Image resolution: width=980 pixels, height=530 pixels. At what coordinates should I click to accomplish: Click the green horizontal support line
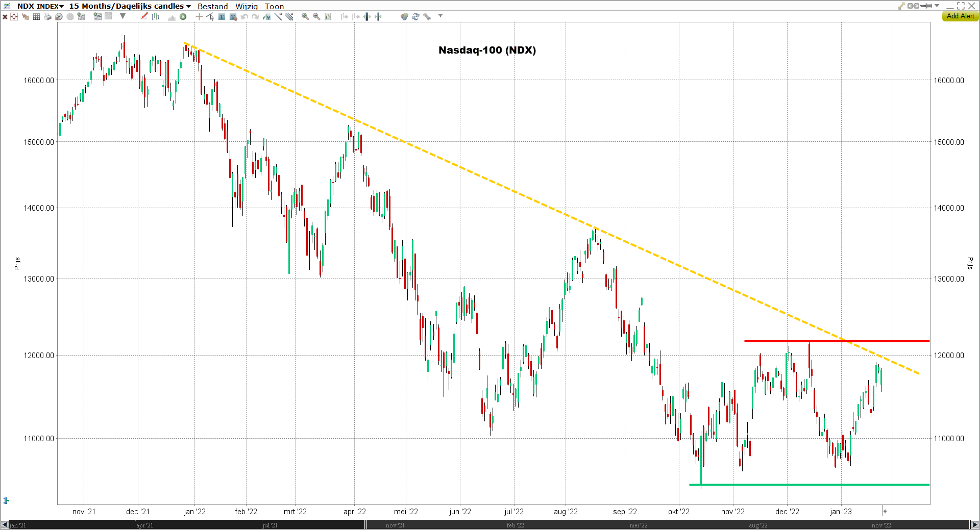[810, 485]
